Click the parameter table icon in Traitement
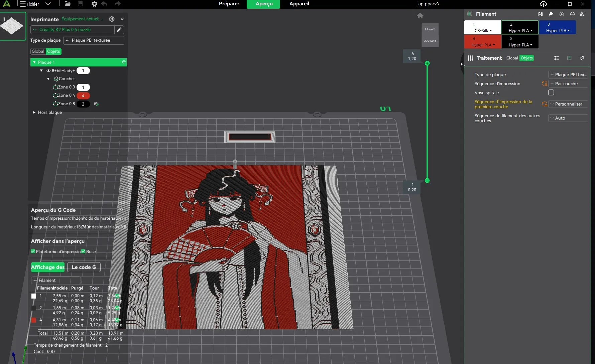Image resolution: width=595 pixels, height=364 pixels. pyautogui.click(x=569, y=58)
